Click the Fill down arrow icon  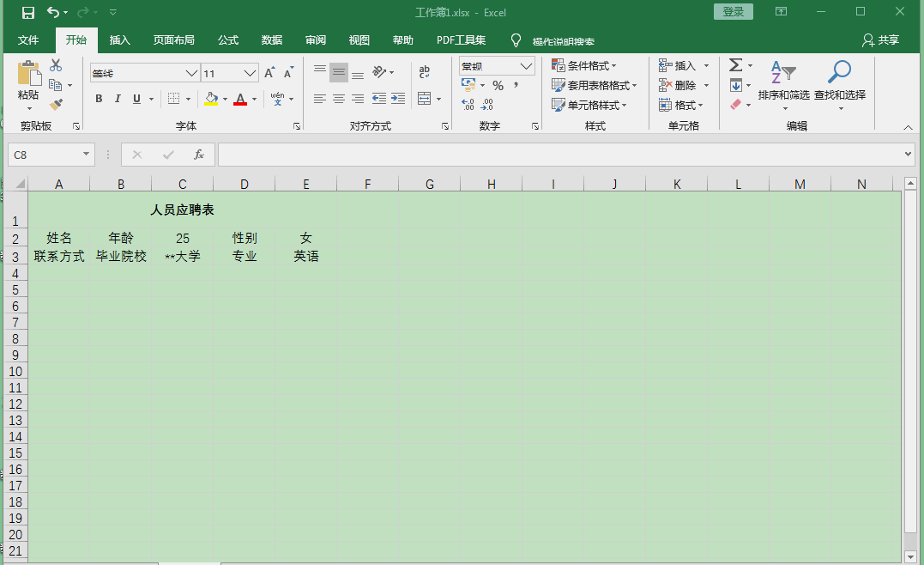(735, 85)
